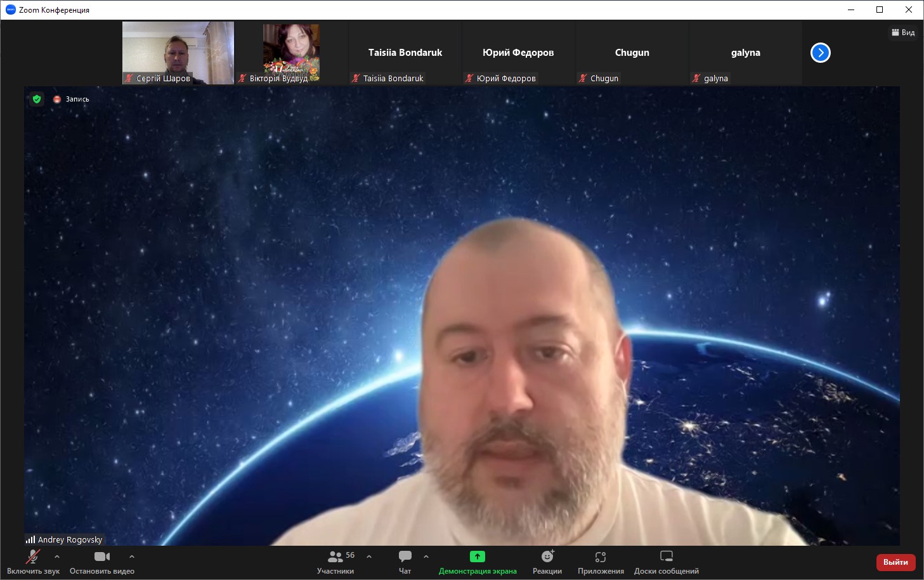Click the Zoom Конференция window title
Screen dimensions: 924x580
point(54,10)
